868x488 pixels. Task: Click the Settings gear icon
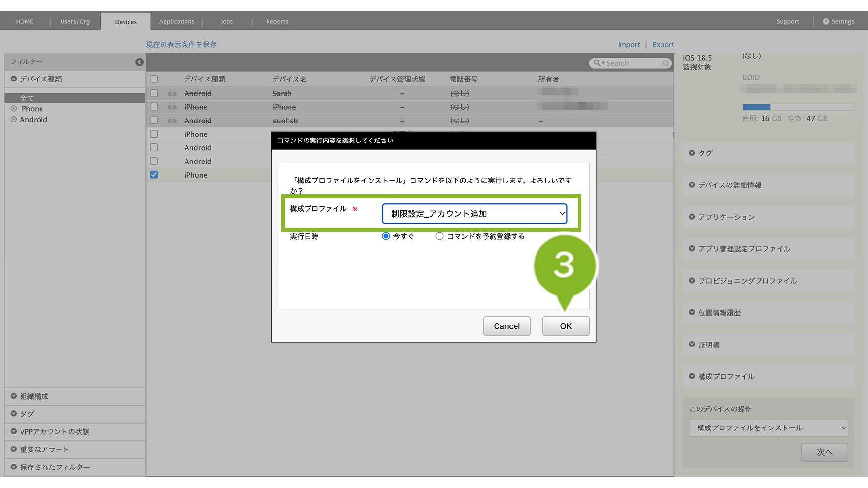click(x=826, y=21)
